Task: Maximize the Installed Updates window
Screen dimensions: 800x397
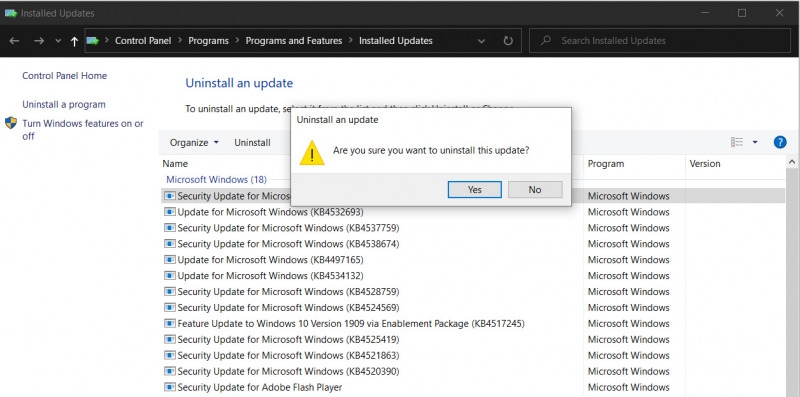Action: 742,13
